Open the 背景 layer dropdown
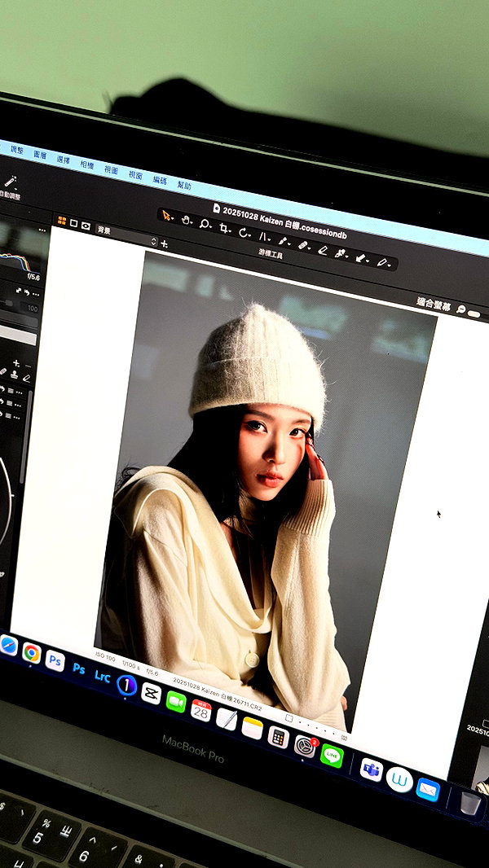This screenshot has height=868, width=489. (x=127, y=235)
